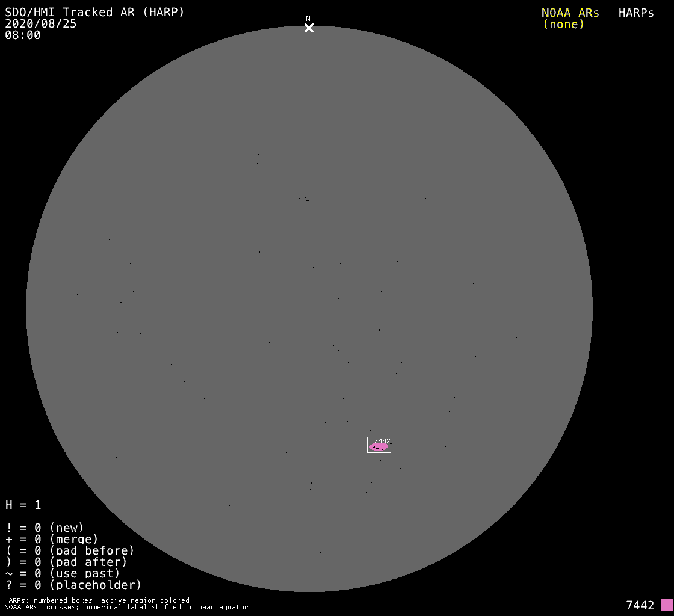Click the SDO/HMI Tracked AR (HARP) title
This screenshot has height=616, width=674.
pos(94,13)
